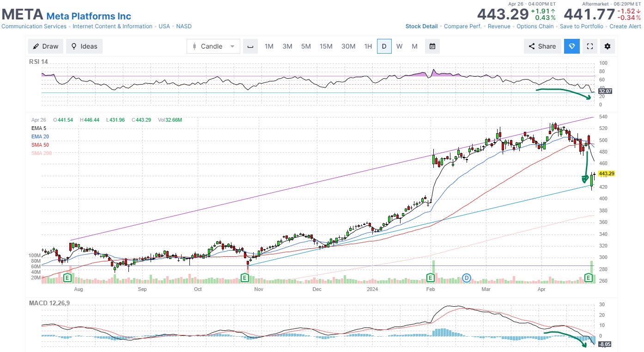Click the dividend D marker
The height and width of the screenshot is (352, 644).
467,278
